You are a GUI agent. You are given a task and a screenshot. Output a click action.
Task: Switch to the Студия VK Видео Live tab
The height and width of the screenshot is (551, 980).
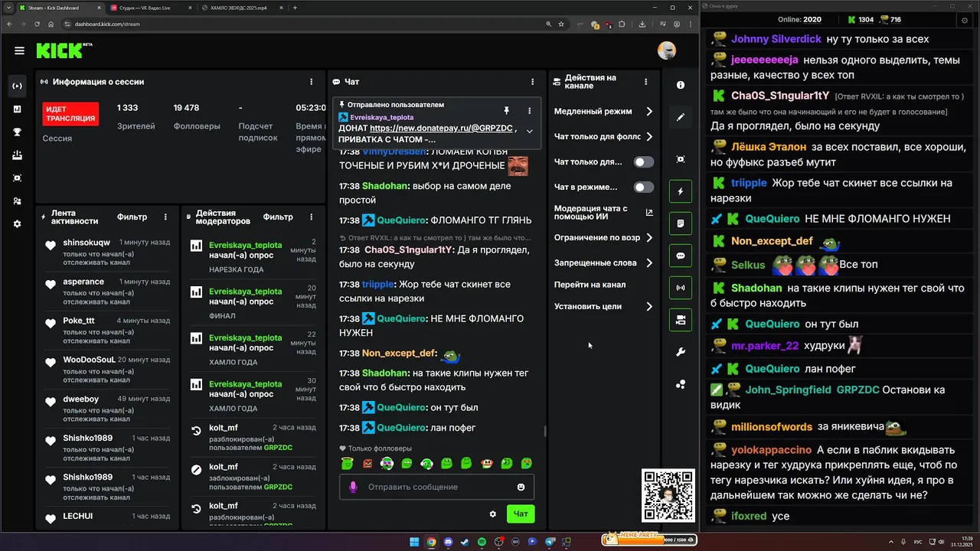pos(150,8)
